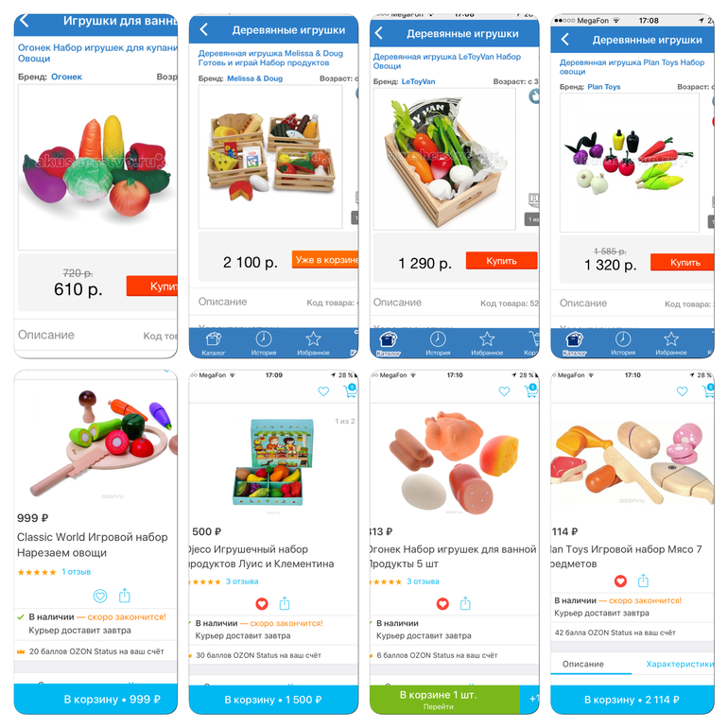The image size is (728, 728).
Task: Tap share icon under Classic World product
Action: tap(125, 596)
